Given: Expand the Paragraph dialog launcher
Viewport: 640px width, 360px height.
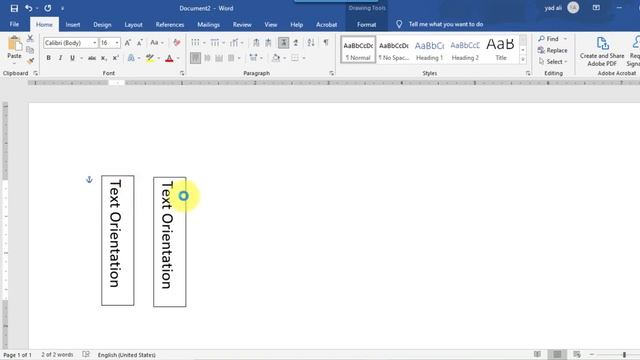Looking at the screenshot, I should pyautogui.click(x=331, y=73).
